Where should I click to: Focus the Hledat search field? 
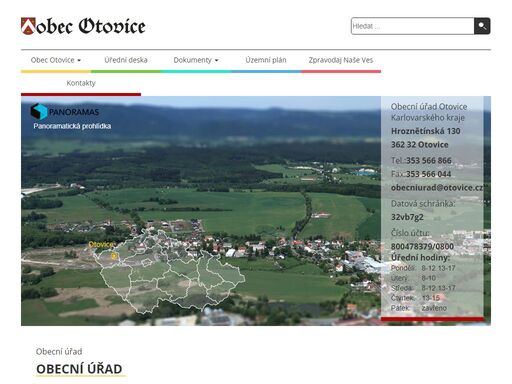coord(413,26)
